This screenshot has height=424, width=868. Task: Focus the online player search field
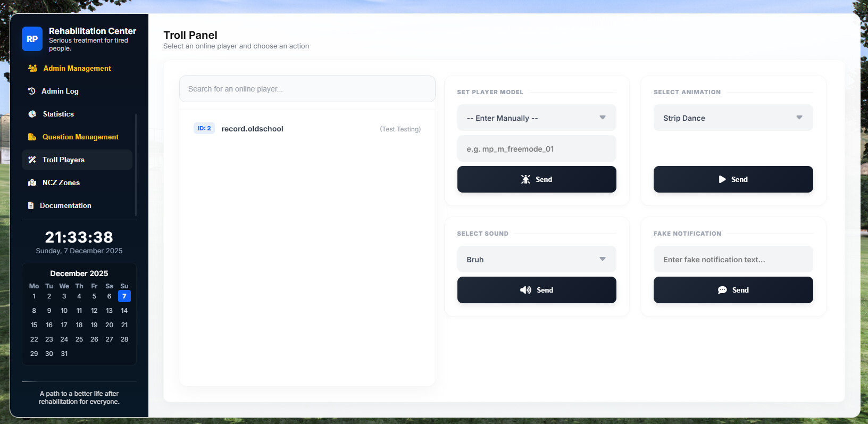pyautogui.click(x=307, y=89)
